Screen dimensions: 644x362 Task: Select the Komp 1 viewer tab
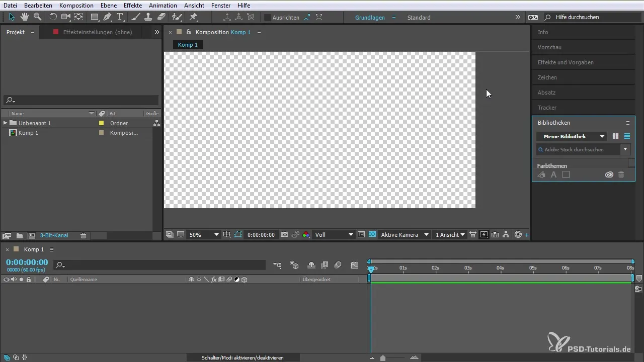coord(188,45)
